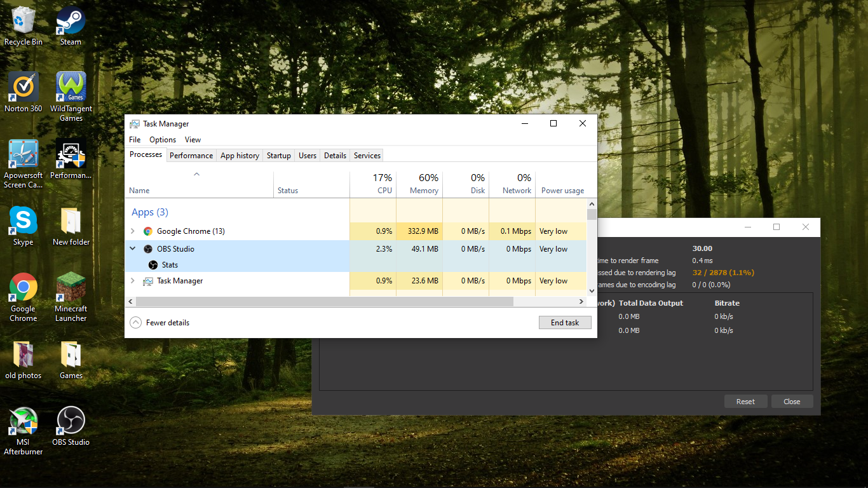Click the horizontal scrollbar left arrow
The width and height of the screenshot is (868, 488).
click(130, 301)
